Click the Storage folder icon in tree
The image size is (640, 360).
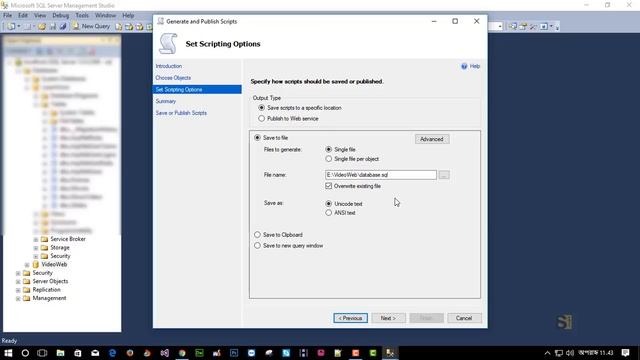(x=44, y=247)
